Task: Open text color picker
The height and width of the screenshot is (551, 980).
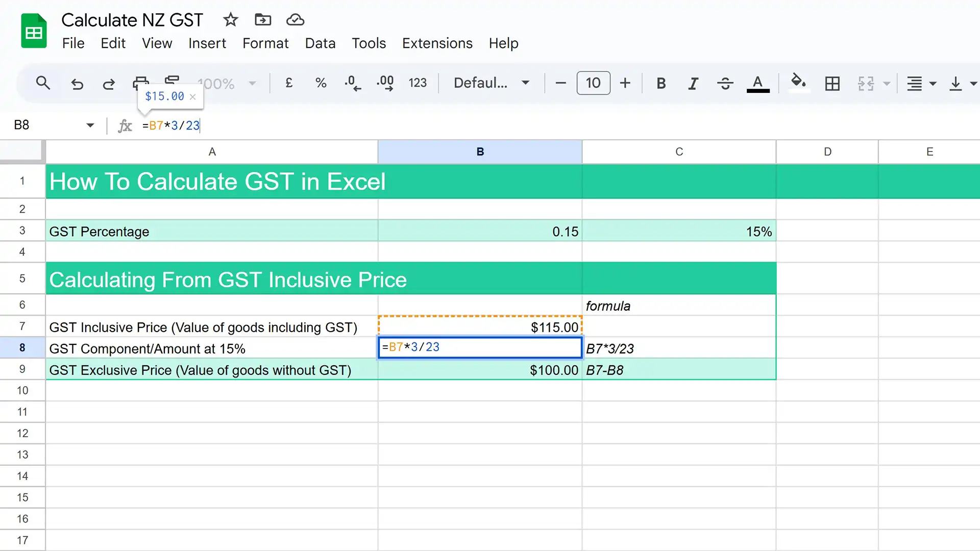Action: coord(758,83)
